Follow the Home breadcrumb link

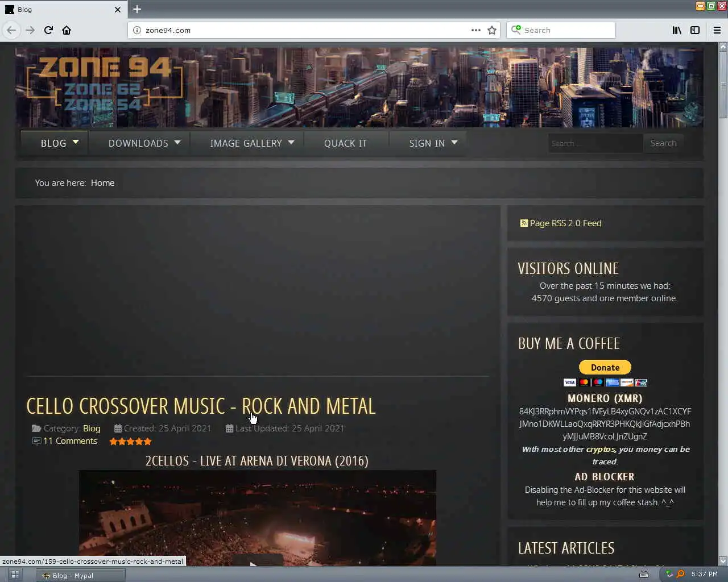(102, 182)
